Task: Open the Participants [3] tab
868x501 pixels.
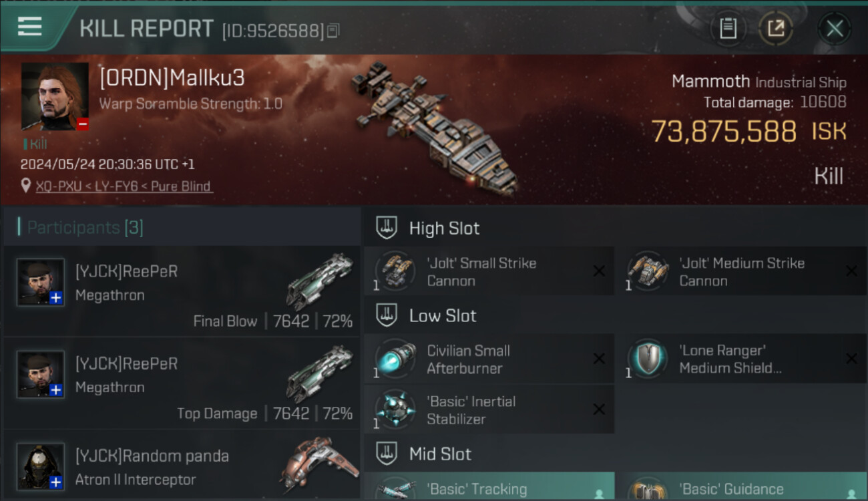Action: 85,227
